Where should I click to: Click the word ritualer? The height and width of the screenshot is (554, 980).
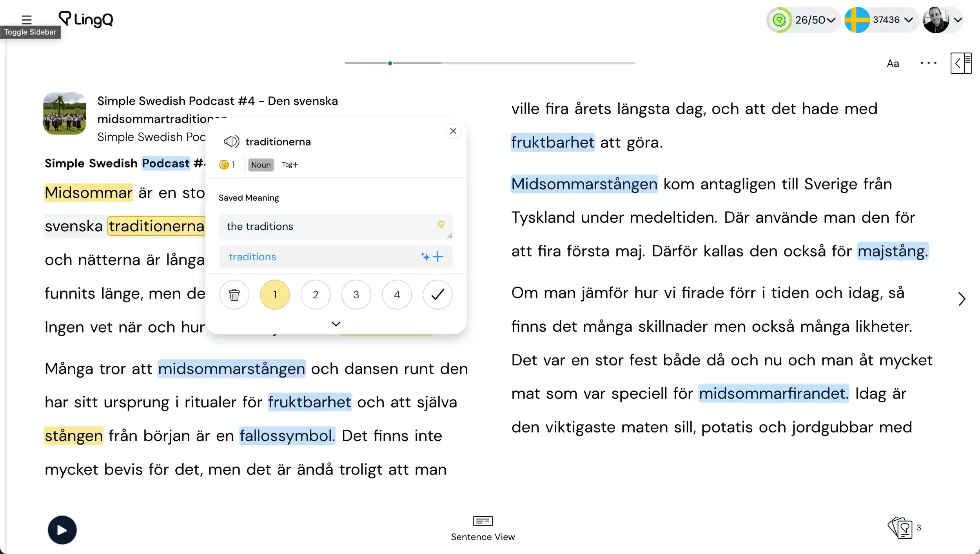(x=211, y=402)
